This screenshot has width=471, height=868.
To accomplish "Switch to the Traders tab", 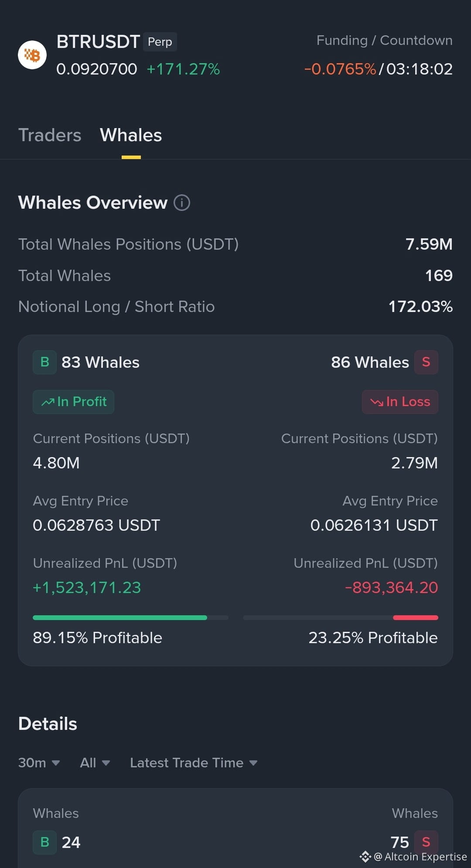I will pos(50,135).
